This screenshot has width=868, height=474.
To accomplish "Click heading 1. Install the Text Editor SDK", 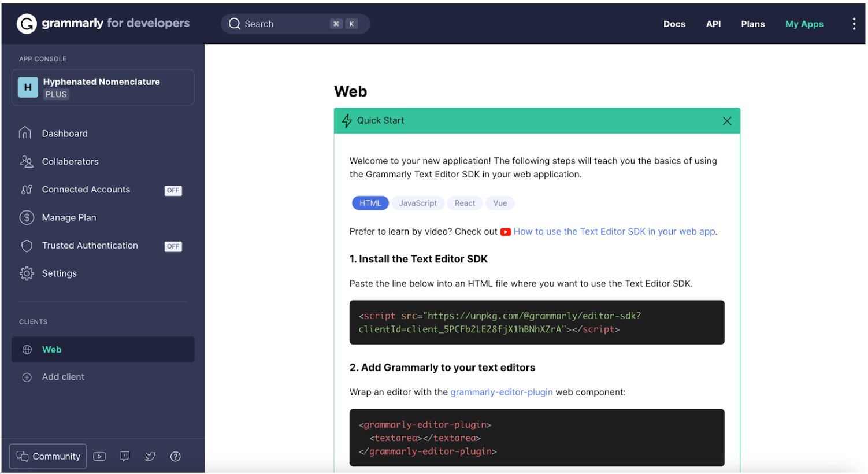I will pyautogui.click(x=418, y=259).
